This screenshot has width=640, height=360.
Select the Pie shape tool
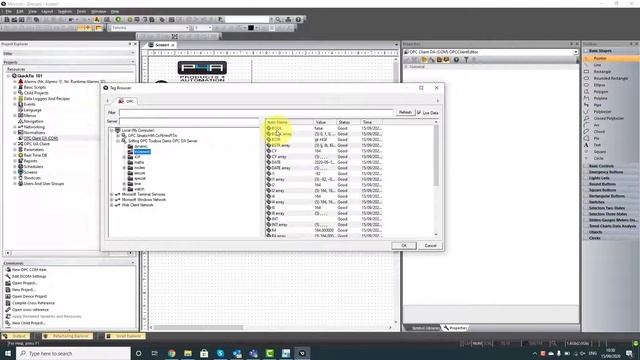[x=597, y=138]
